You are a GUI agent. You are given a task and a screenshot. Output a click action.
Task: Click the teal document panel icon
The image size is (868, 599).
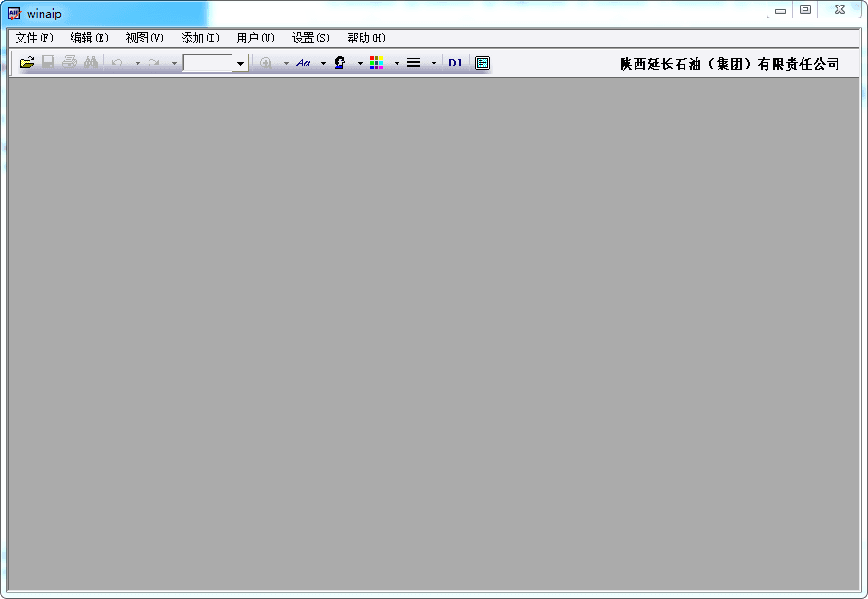click(x=482, y=63)
